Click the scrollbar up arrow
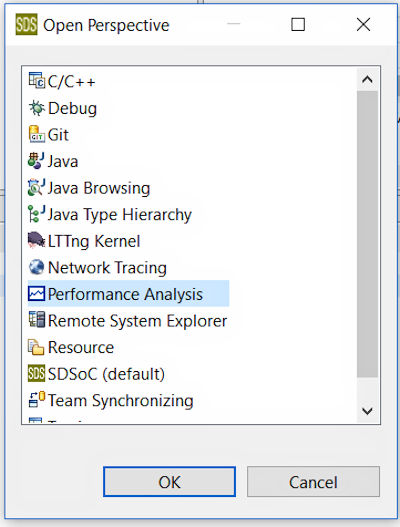 (x=367, y=80)
